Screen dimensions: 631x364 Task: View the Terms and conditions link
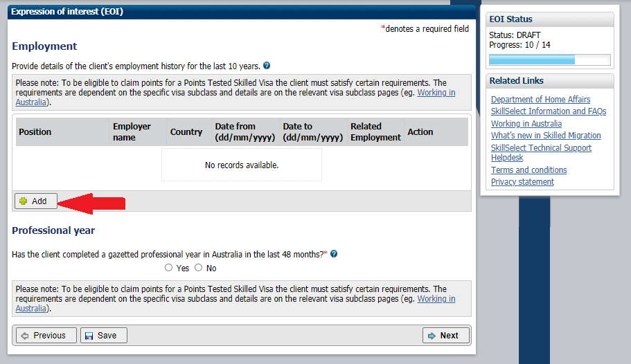coord(528,170)
